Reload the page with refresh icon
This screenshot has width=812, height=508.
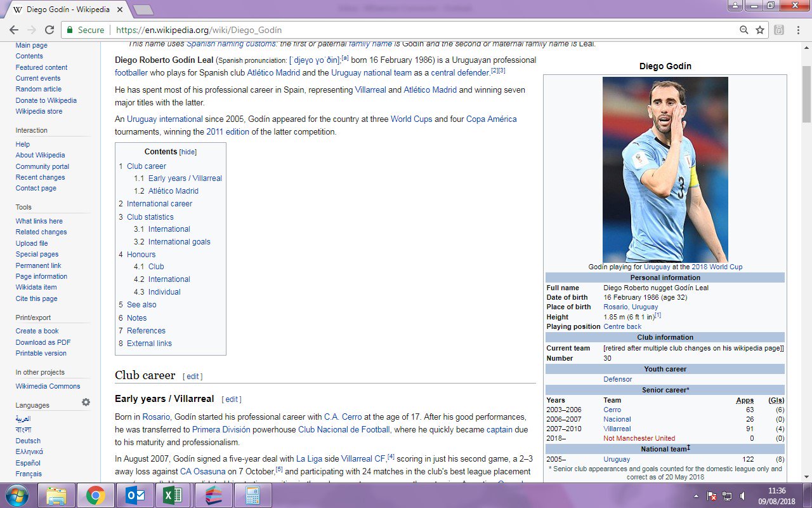[49, 30]
